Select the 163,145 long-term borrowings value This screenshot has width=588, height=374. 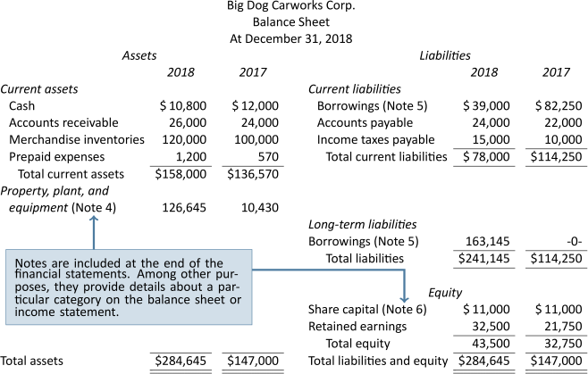click(x=488, y=241)
